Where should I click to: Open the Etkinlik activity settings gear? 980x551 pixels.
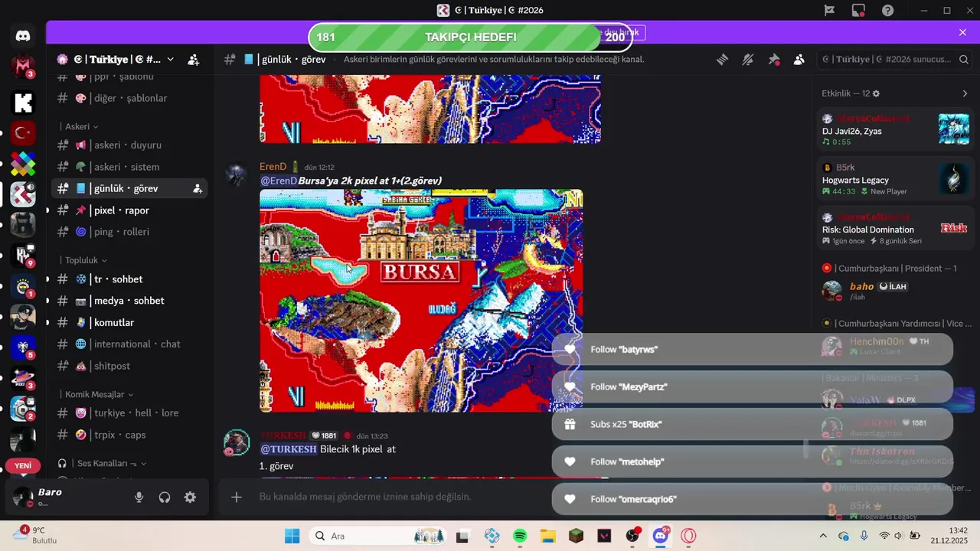[876, 93]
